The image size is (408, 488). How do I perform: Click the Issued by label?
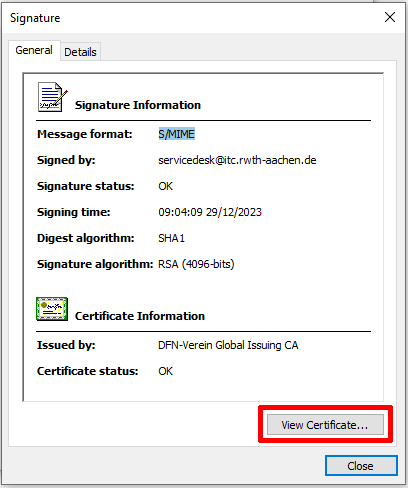coord(66,345)
